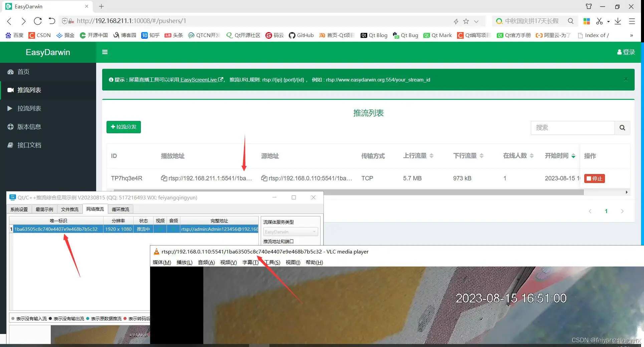Expand hidden bookmarks with the chevron
This screenshot has width=644, height=347.
coord(631,35)
